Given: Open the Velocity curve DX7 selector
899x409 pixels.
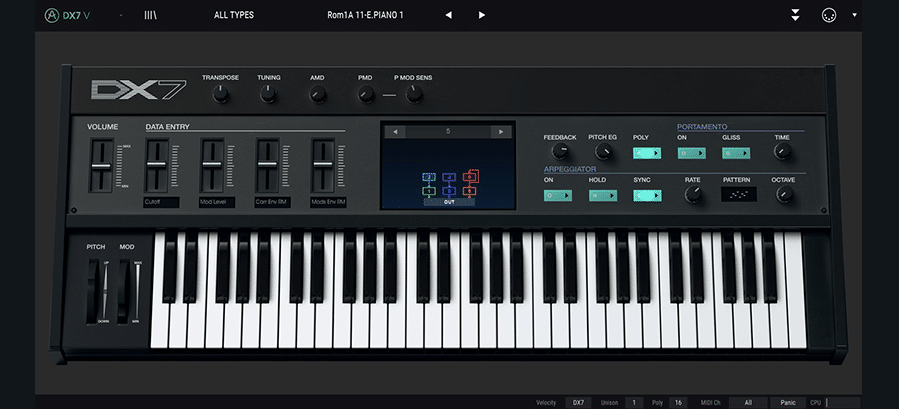Looking at the screenshot, I should tap(579, 403).
